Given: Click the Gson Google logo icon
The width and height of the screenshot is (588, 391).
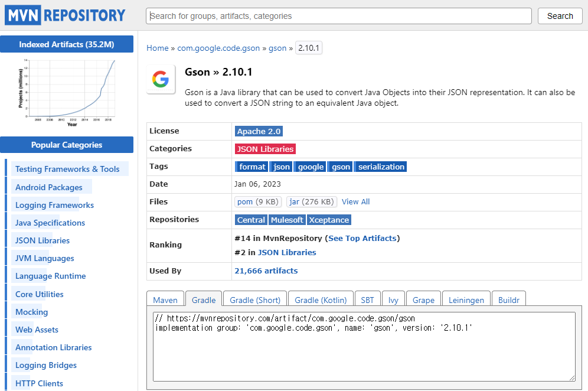Looking at the screenshot, I should point(161,79).
